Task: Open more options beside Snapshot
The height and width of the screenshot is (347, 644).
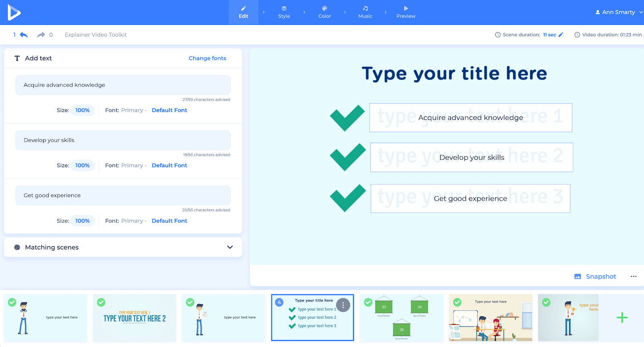Action: pos(634,276)
